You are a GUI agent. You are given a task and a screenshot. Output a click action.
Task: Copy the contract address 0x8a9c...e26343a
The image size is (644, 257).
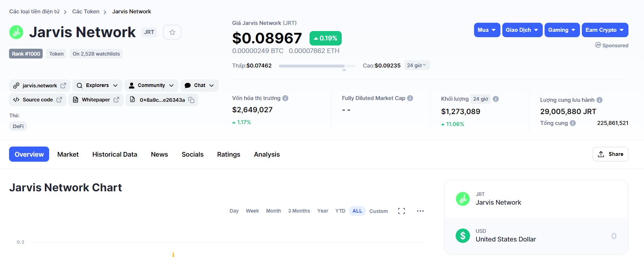click(191, 100)
